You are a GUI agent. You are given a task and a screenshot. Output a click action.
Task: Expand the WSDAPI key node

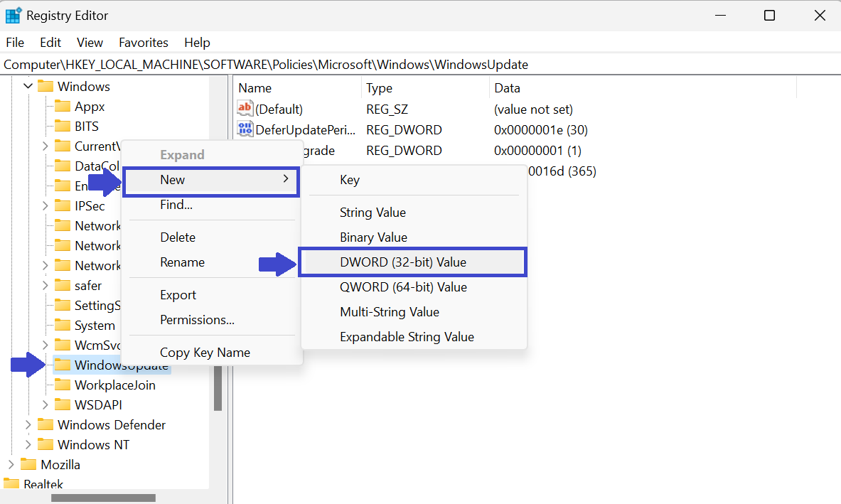point(45,405)
